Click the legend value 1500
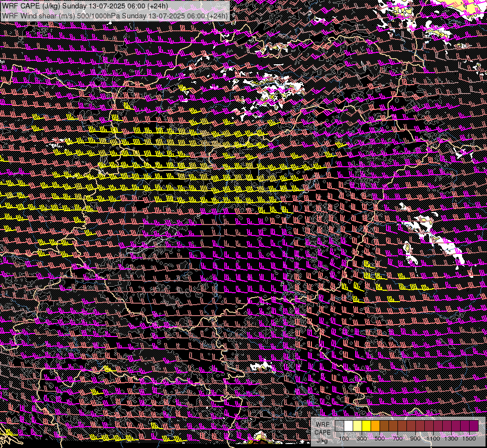Image resolution: width=487 pixels, height=448 pixels. 469,439
